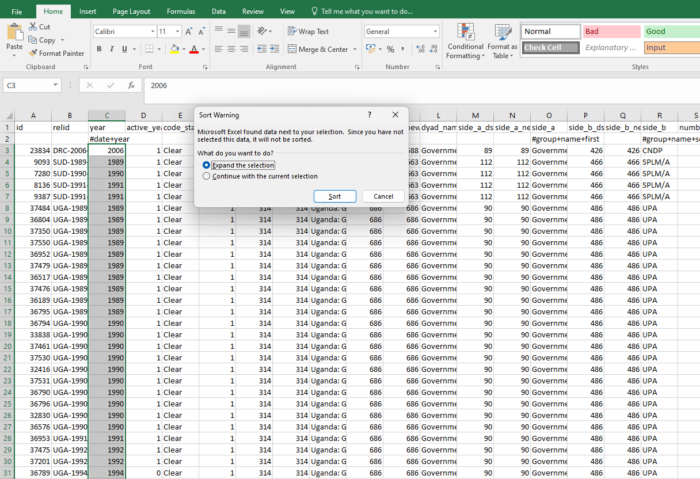Apply the Bad cell style
This screenshot has width=700, height=479.
click(x=611, y=31)
